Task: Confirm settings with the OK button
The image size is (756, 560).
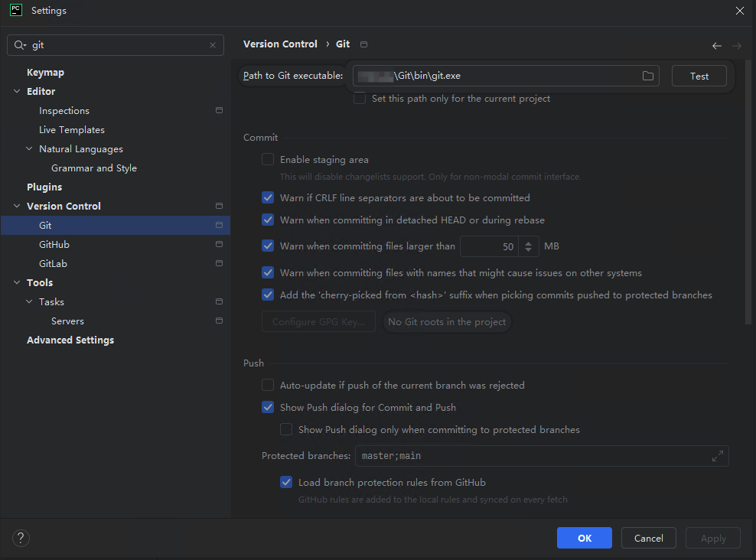Action: click(x=585, y=538)
